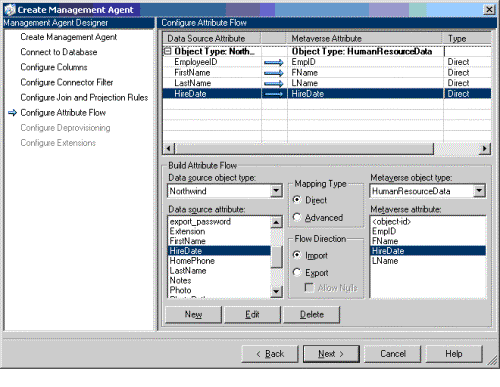Click the Edit button

(252, 315)
